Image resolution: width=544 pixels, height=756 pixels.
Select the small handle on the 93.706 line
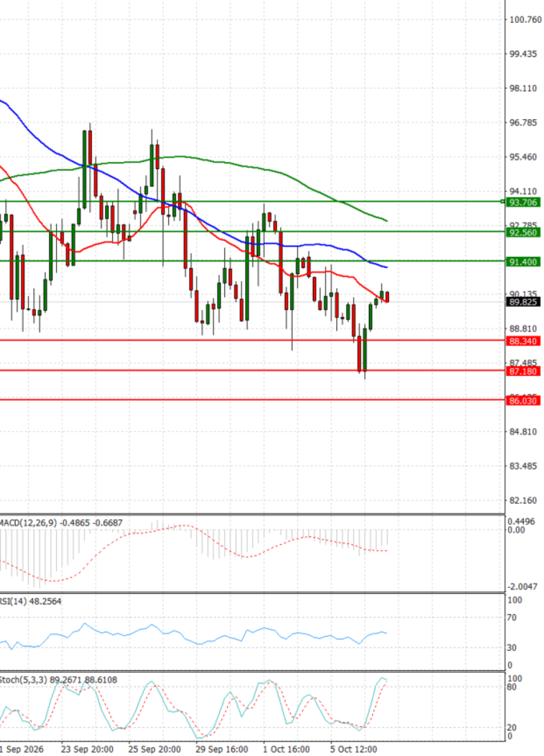502,202
